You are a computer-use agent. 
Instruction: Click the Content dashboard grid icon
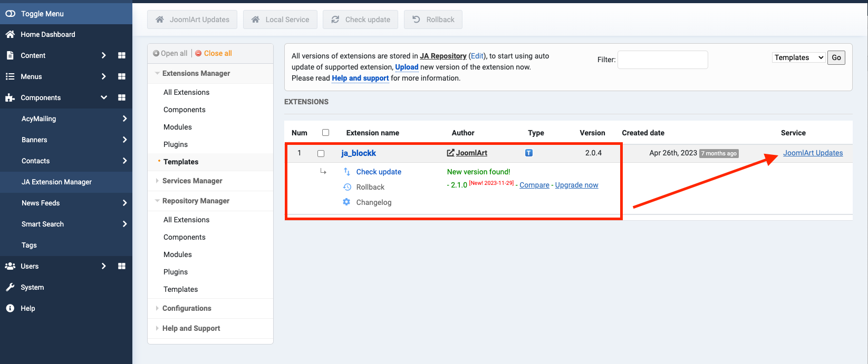(122, 55)
